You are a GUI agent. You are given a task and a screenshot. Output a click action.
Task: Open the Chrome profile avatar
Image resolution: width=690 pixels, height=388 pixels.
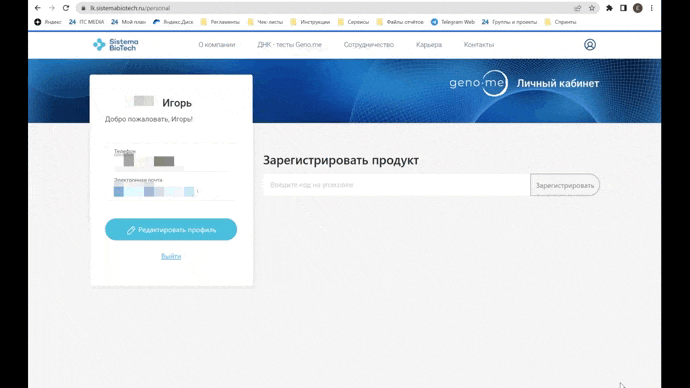[638, 8]
